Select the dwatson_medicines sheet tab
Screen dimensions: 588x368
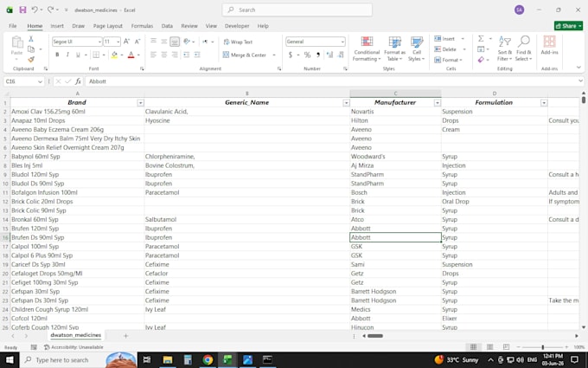(x=76, y=335)
